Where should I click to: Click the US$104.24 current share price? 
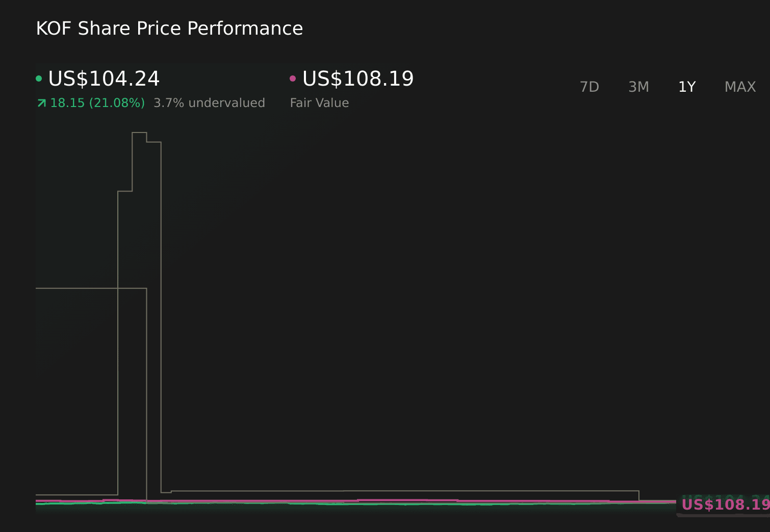tap(104, 79)
